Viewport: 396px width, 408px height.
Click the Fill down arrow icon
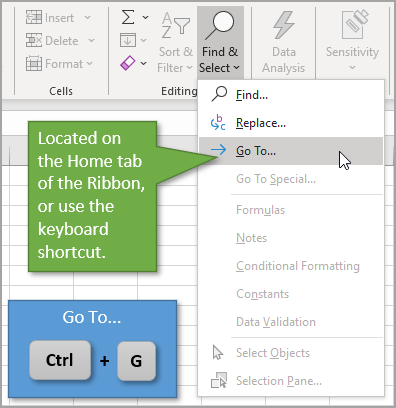click(x=128, y=40)
